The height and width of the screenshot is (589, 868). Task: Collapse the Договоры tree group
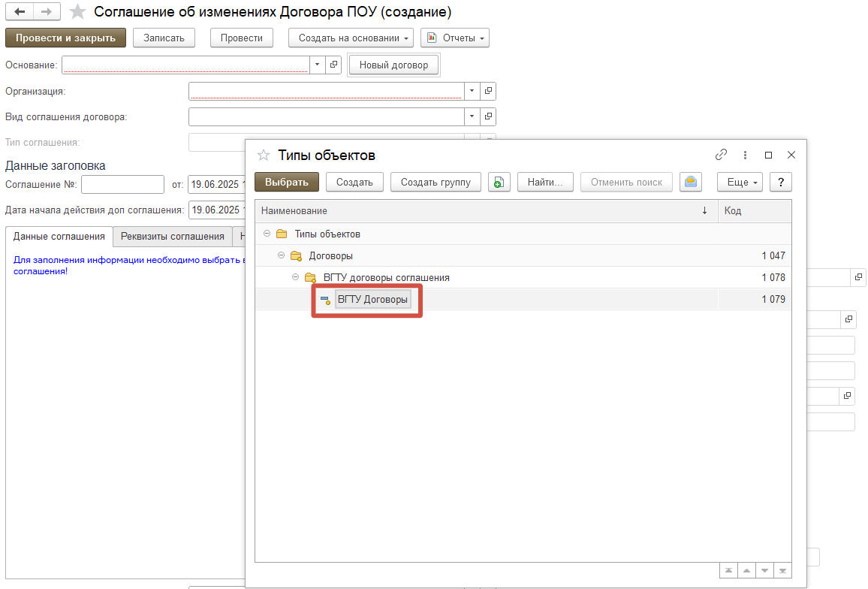pyautogui.click(x=282, y=255)
